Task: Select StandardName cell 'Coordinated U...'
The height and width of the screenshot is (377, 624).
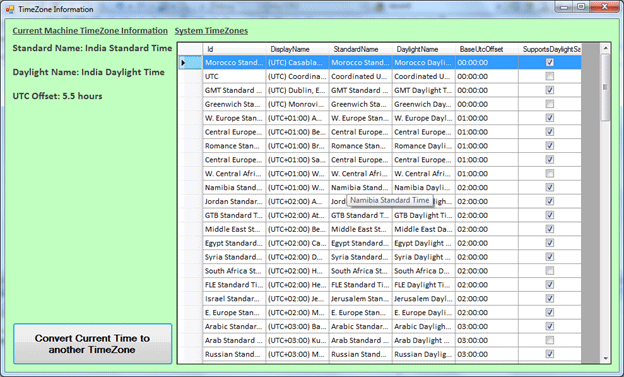Action: pyautogui.click(x=361, y=76)
